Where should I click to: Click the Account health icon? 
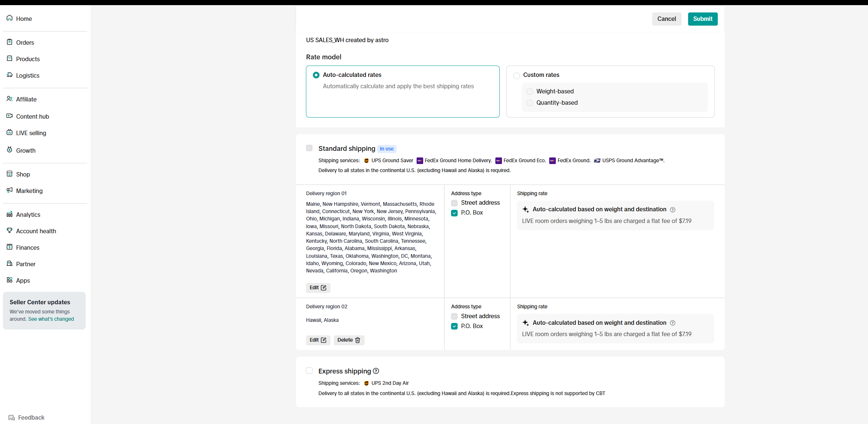click(10, 230)
